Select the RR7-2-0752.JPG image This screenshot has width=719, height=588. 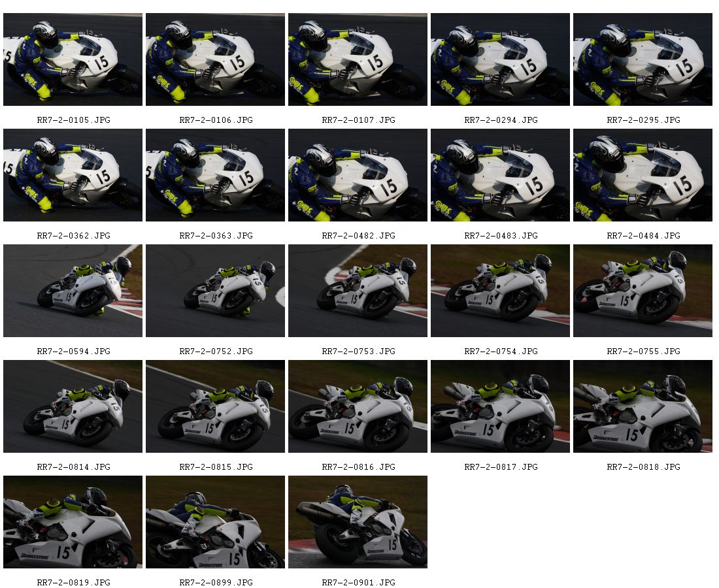pyautogui.click(x=216, y=291)
